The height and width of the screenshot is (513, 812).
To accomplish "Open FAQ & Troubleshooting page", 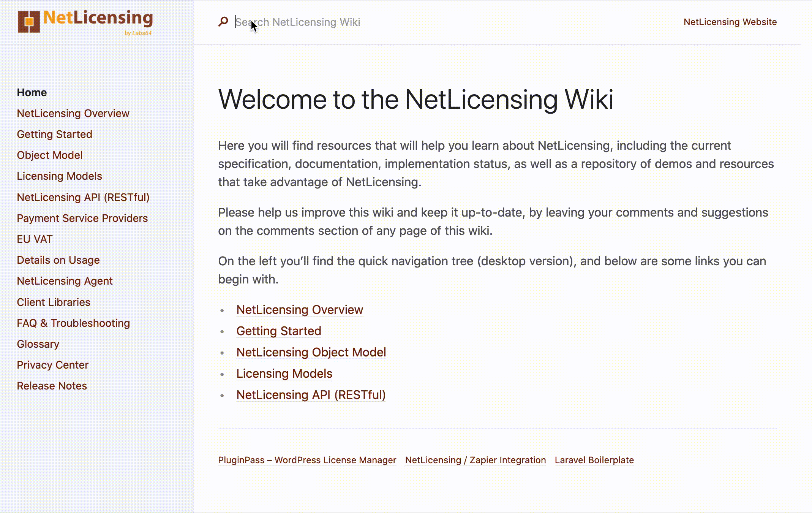I will 73,323.
